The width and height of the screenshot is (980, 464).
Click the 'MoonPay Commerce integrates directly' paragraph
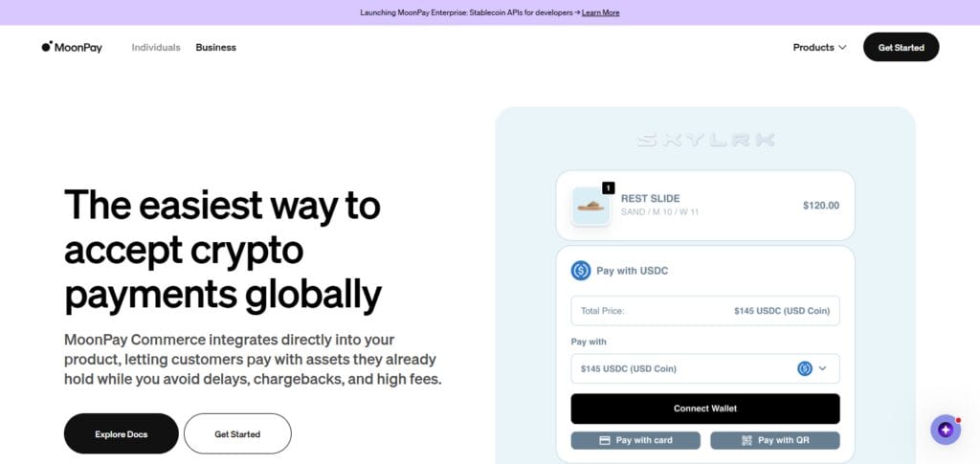pyautogui.click(x=253, y=360)
